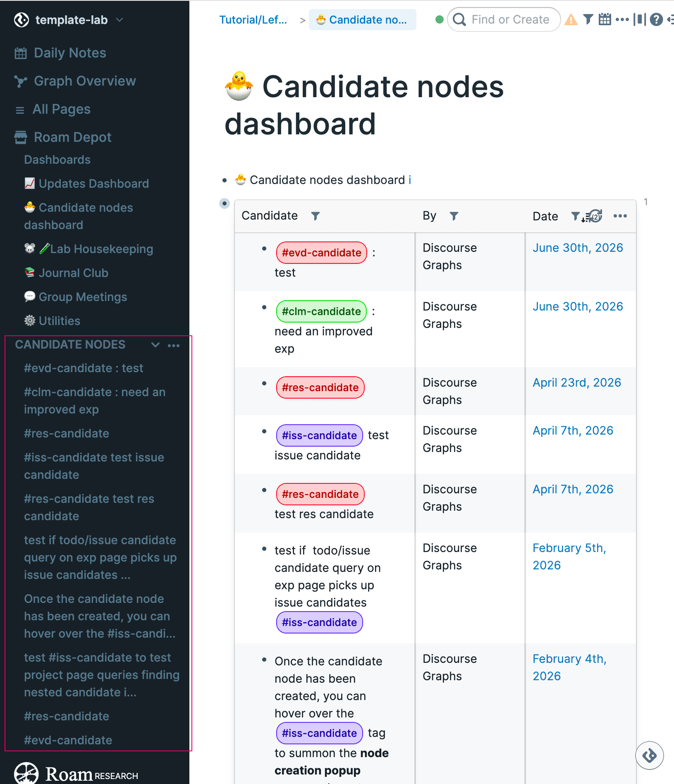The image size is (674, 784).
Task: Toggle the column layout icon in top bar
Action: point(639,19)
